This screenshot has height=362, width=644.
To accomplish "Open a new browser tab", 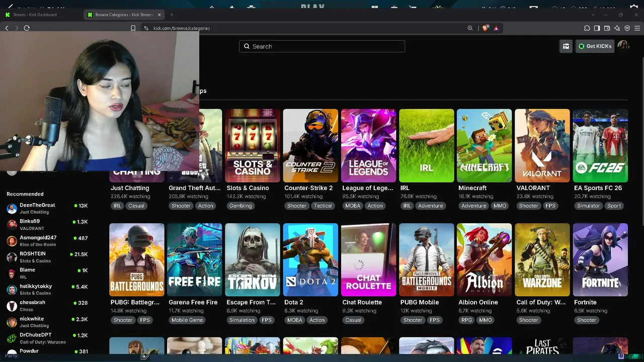I will 171,15.
